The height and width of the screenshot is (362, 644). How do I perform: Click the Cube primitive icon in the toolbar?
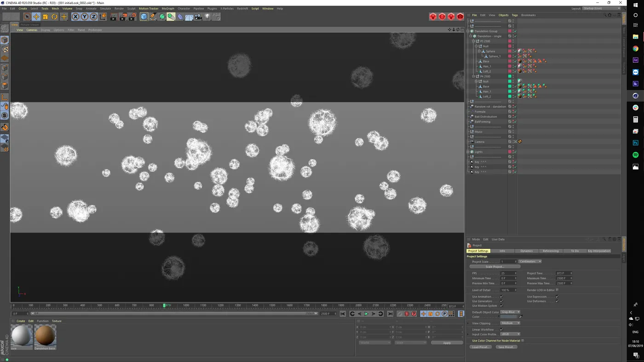pos(143,17)
